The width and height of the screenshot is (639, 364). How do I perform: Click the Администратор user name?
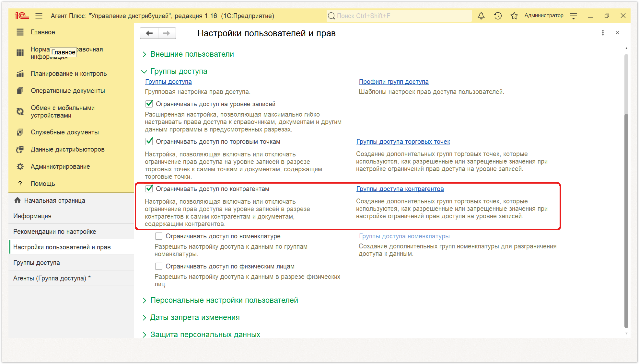click(544, 16)
